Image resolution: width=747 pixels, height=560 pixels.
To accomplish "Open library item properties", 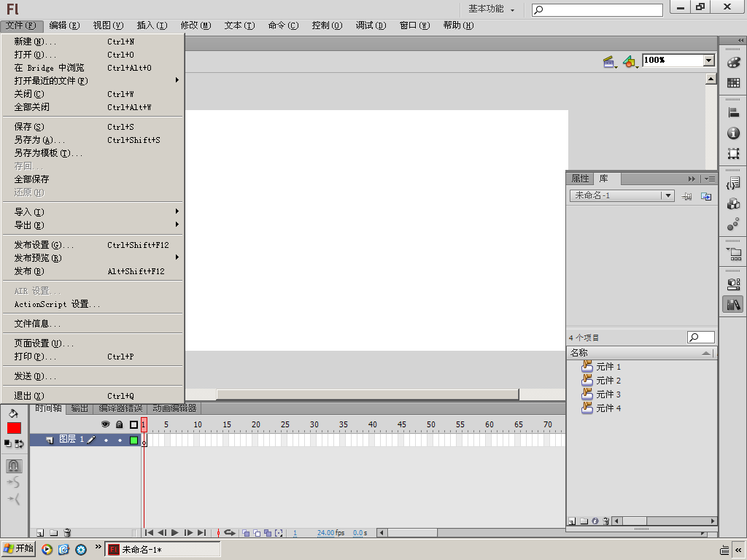I will [x=595, y=521].
